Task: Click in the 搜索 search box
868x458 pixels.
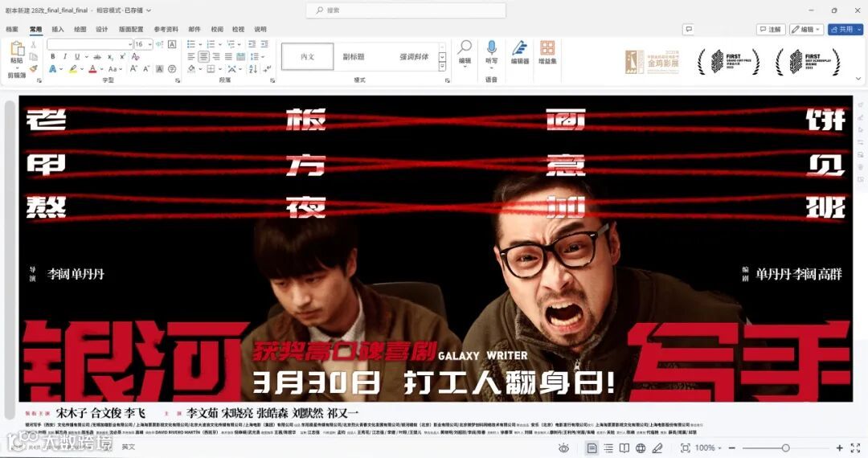Action: 406,10
